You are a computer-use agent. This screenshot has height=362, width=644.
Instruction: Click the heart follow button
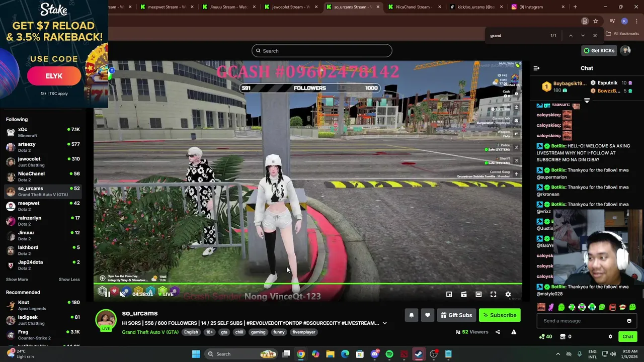pos(427,315)
